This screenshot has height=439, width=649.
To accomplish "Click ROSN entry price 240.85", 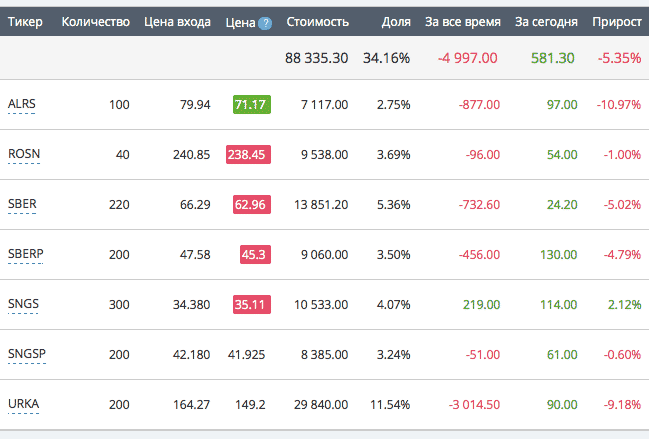I will coord(192,154).
